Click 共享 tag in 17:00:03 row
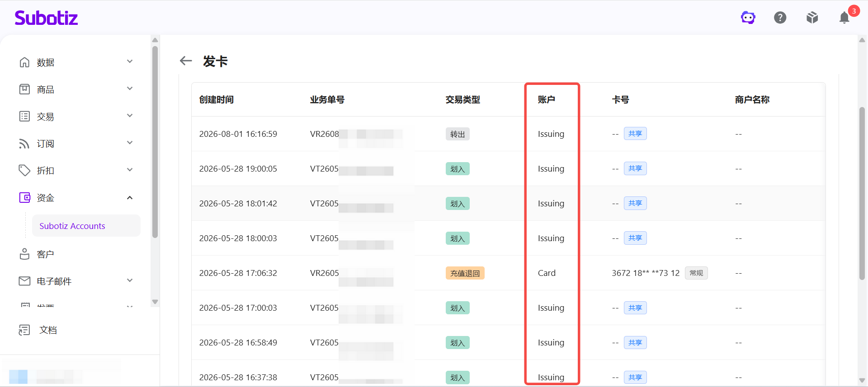The height and width of the screenshot is (387, 868). (635, 308)
